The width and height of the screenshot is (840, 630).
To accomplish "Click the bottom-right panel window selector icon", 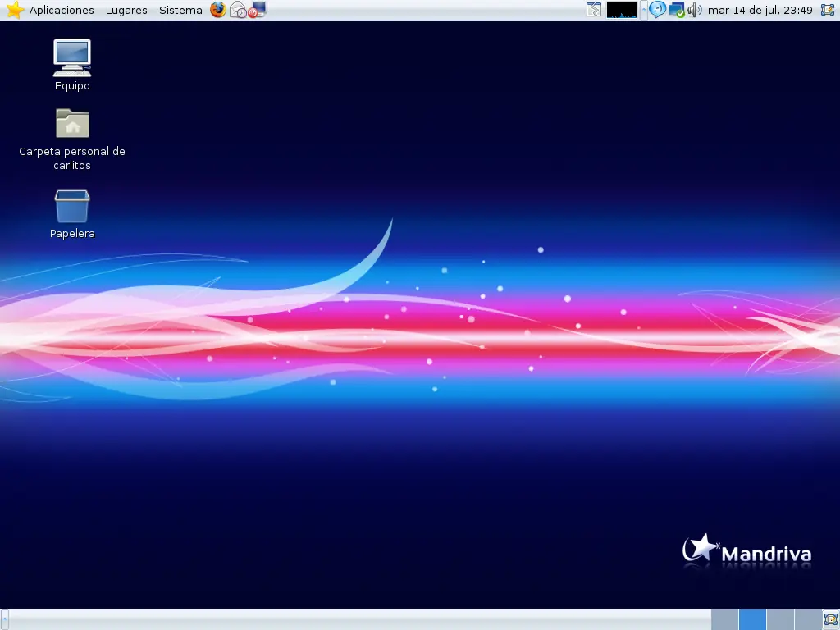I will (831, 620).
